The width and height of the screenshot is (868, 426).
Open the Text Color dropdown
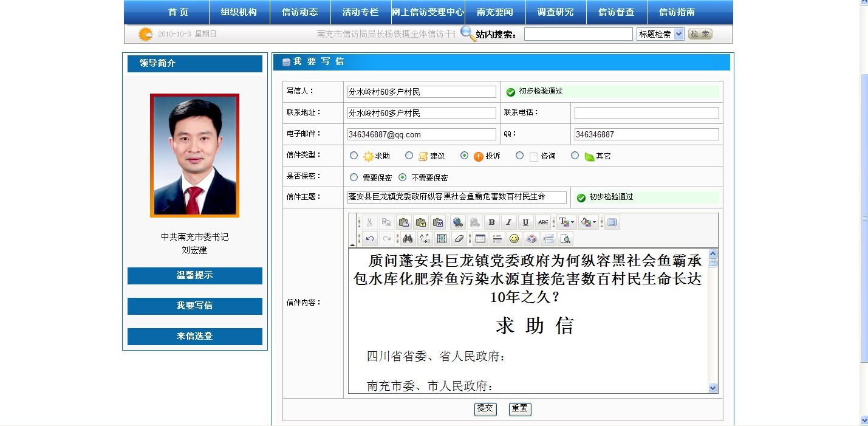(x=567, y=222)
